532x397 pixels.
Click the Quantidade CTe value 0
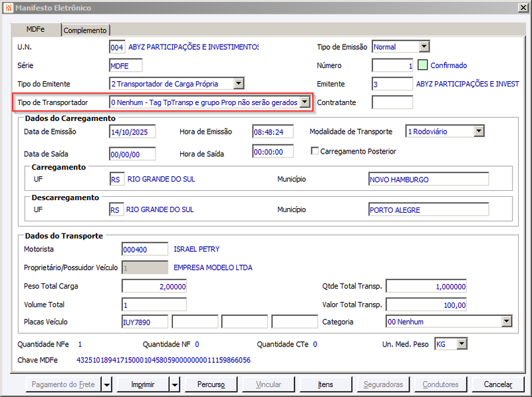(x=315, y=344)
